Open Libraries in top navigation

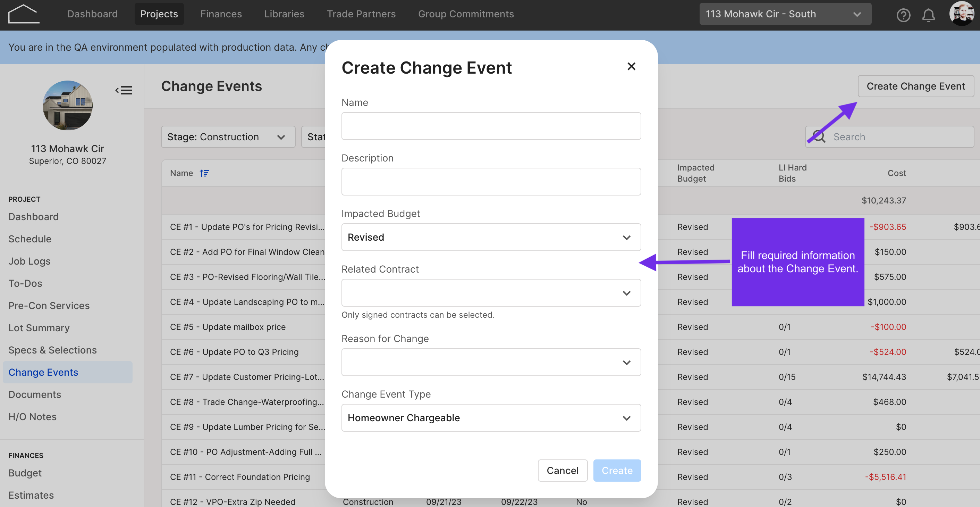tap(284, 14)
